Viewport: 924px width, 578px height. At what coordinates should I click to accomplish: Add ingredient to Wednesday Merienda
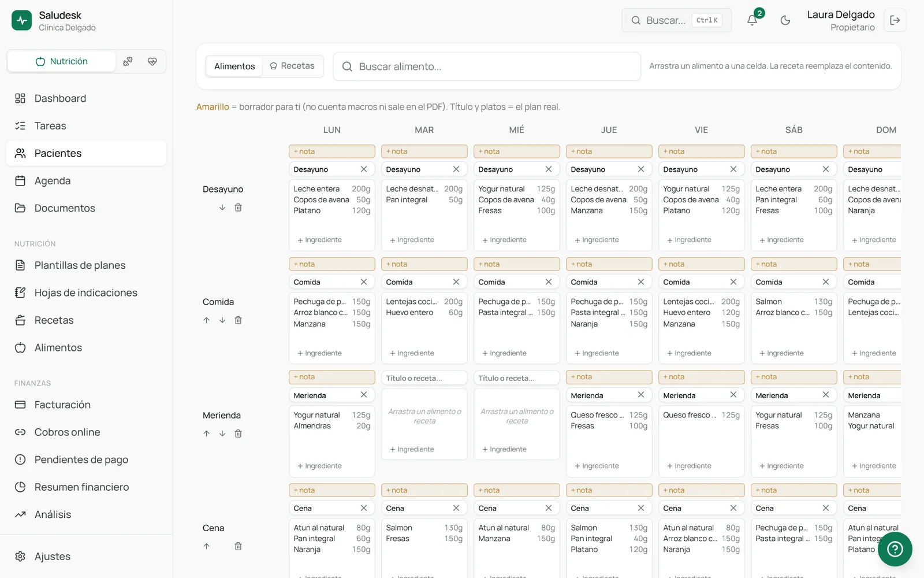pos(504,449)
